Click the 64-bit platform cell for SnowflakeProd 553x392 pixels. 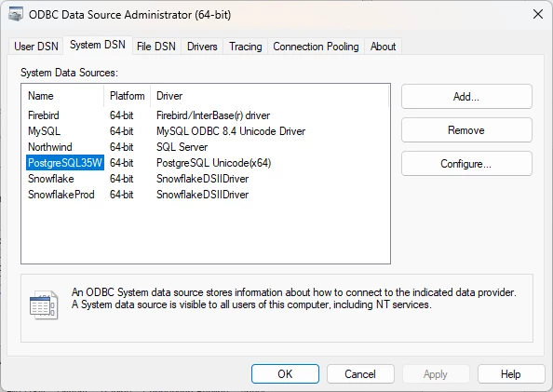(122, 195)
